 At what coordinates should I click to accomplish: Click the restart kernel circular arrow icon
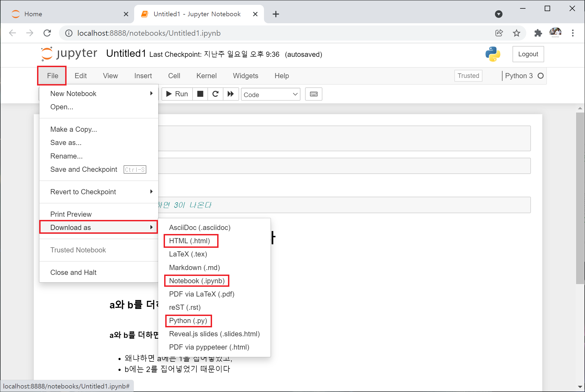(x=215, y=94)
